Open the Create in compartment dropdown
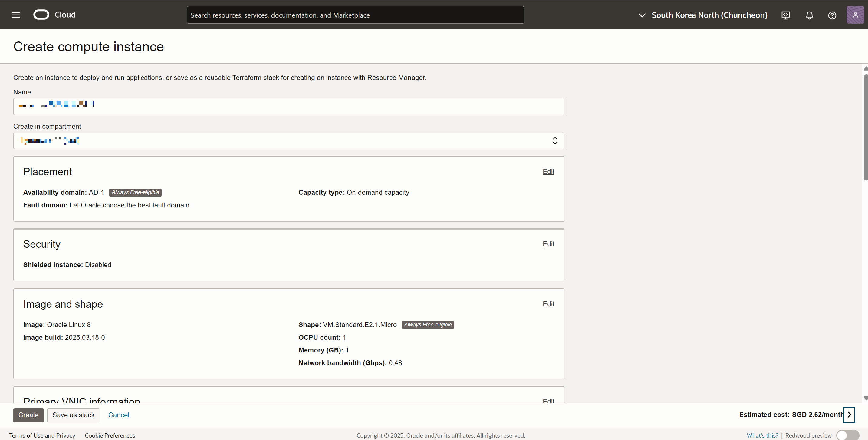Image resolution: width=868 pixels, height=440 pixels. tap(288, 141)
